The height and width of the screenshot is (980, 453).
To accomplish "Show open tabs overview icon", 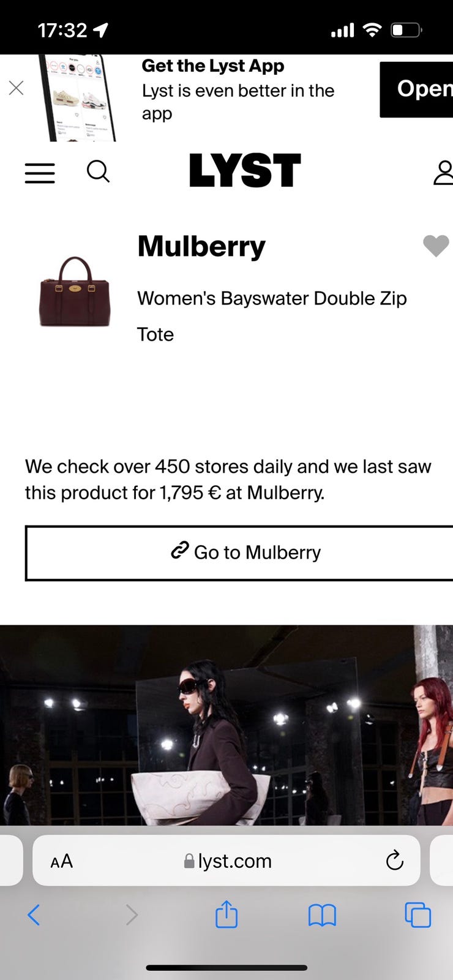I will [x=418, y=915].
